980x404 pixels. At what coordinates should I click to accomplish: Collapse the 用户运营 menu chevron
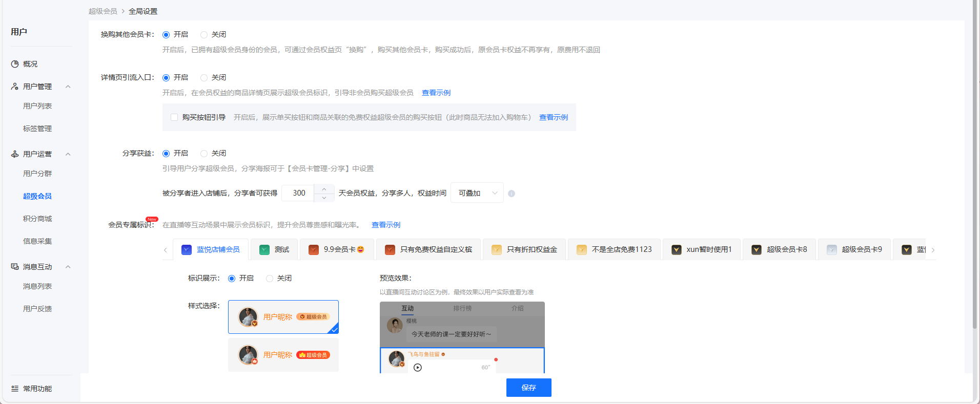pos(68,154)
